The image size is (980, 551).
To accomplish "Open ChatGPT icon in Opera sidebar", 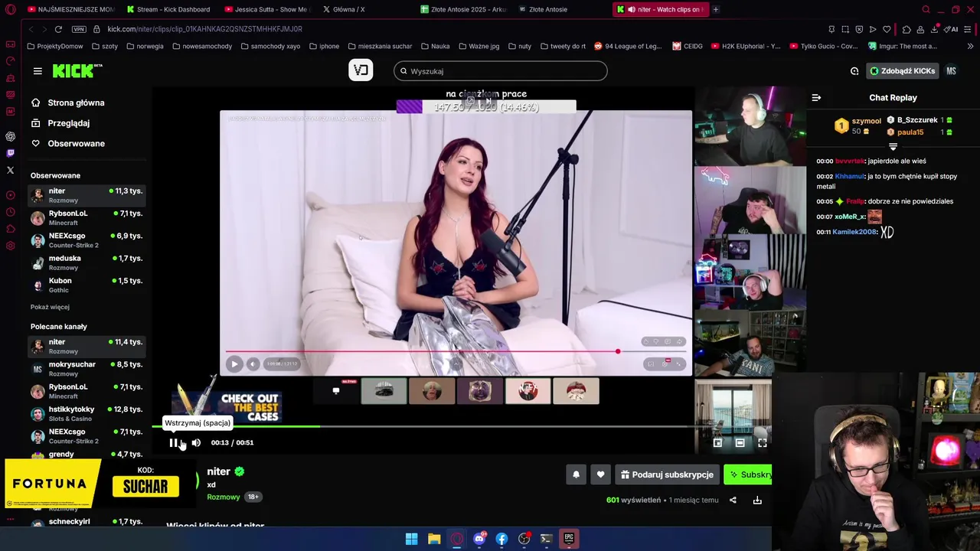I will tap(10, 136).
